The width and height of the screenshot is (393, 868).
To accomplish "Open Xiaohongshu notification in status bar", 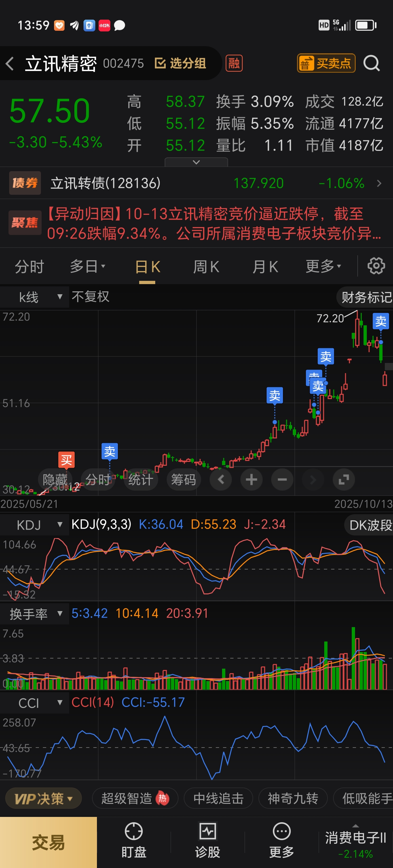I will click(x=104, y=26).
